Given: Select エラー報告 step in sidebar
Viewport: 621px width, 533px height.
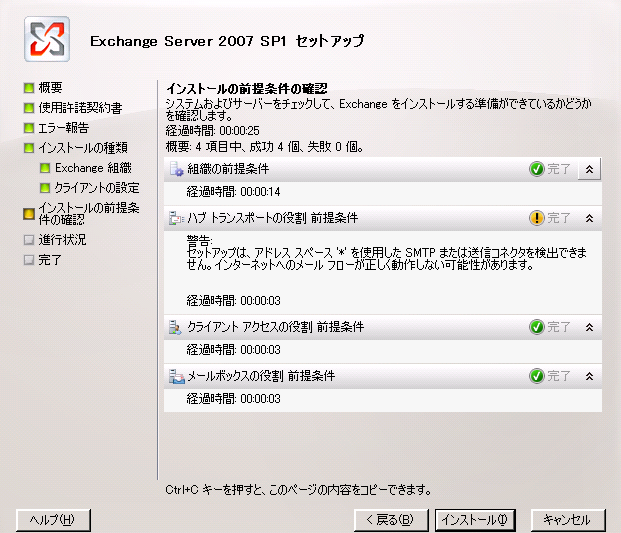Looking at the screenshot, I should point(64,128).
